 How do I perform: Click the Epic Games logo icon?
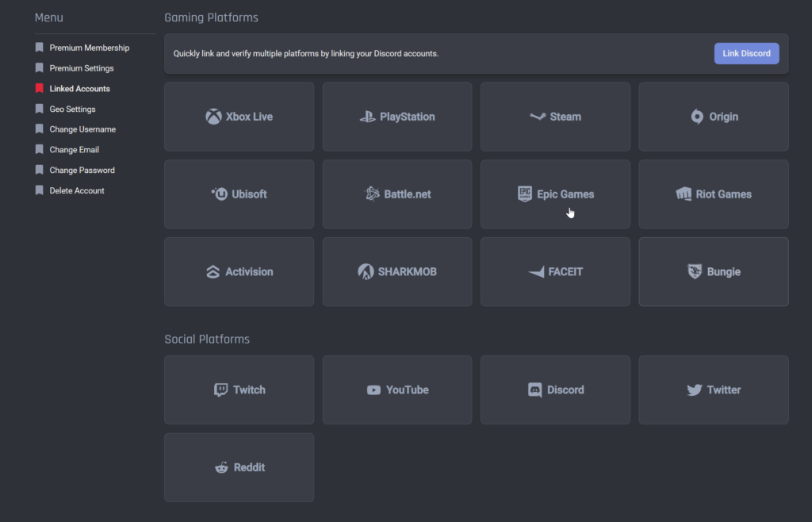click(525, 194)
